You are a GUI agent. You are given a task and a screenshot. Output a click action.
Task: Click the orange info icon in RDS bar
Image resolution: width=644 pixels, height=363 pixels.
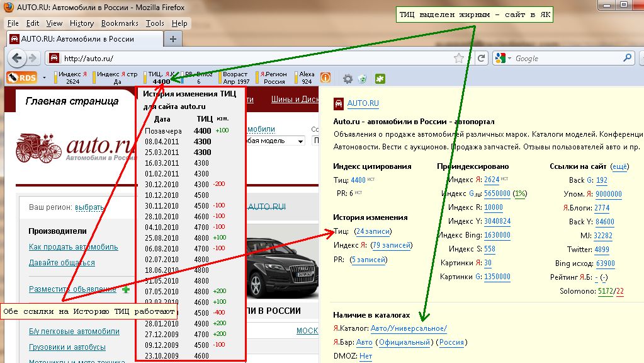325,78
